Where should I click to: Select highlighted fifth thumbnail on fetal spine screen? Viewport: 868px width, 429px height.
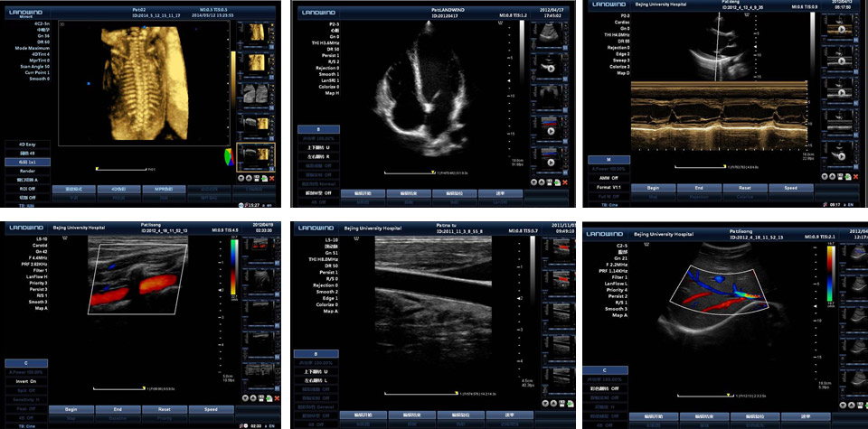[x=256, y=157]
